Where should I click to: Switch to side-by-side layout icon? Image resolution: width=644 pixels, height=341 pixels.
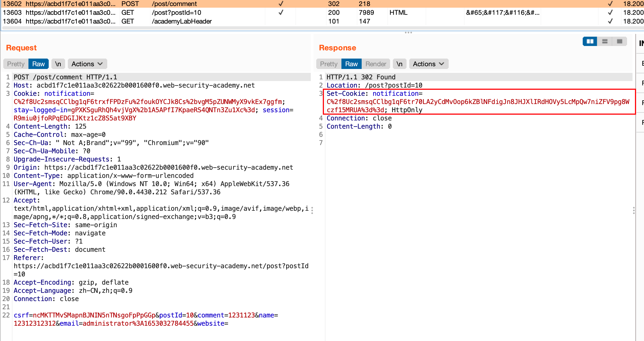(x=590, y=41)
